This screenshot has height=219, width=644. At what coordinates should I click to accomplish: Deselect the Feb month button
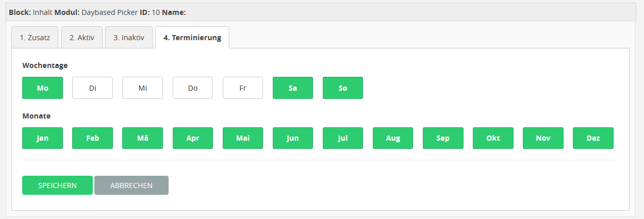(93, 138)
